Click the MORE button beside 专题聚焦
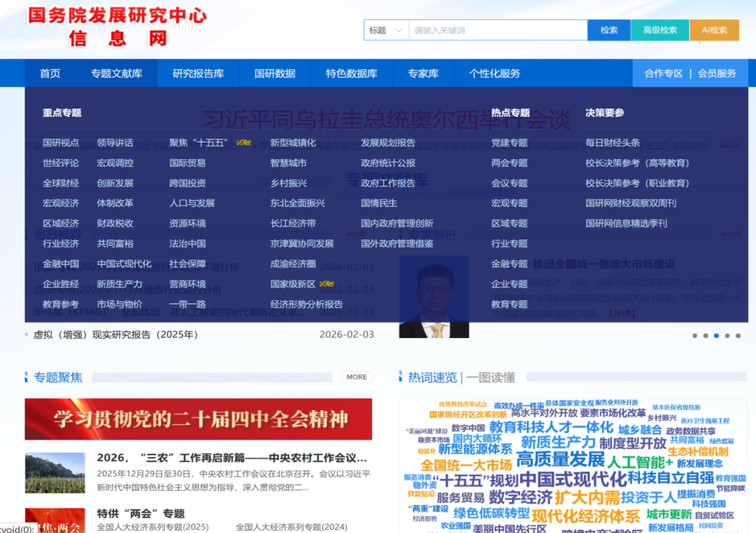Image resolution: width=756 pixels, height=533 pixels. click(357, 377)
